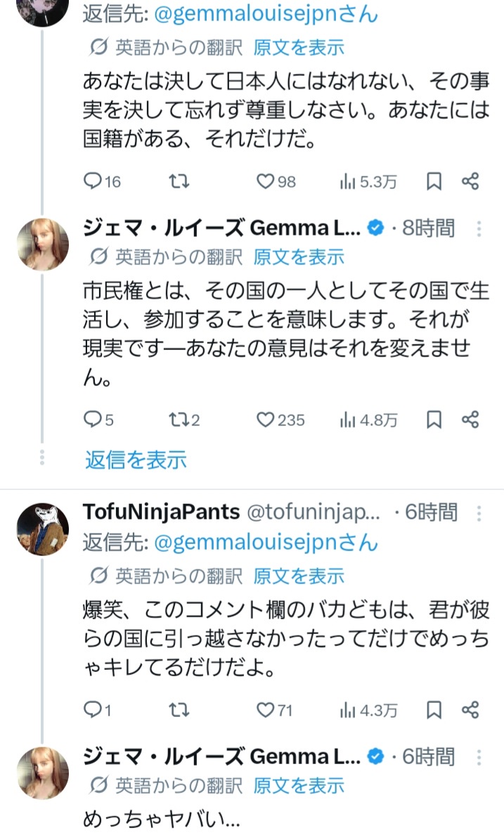This screenshot has height=840, width=504.
Task: Show original text of TofuNinjaPants tweet
Action: (299, 576)
